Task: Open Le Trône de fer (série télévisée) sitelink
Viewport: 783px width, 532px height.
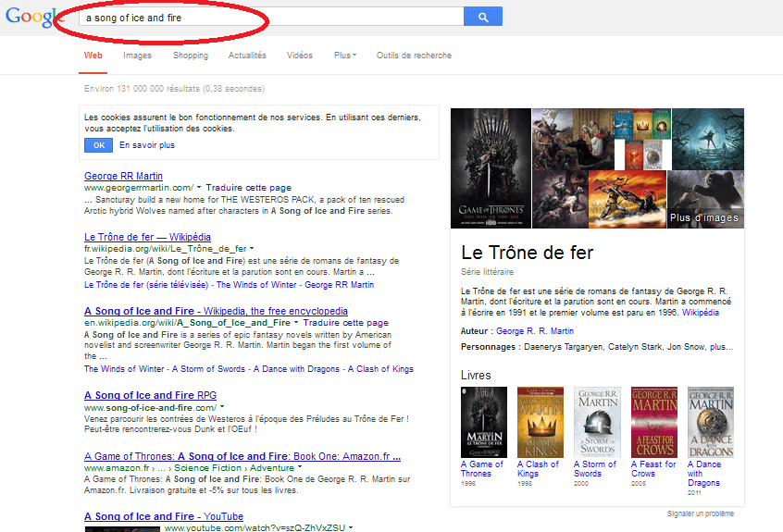Action: [x=146, y=285]
